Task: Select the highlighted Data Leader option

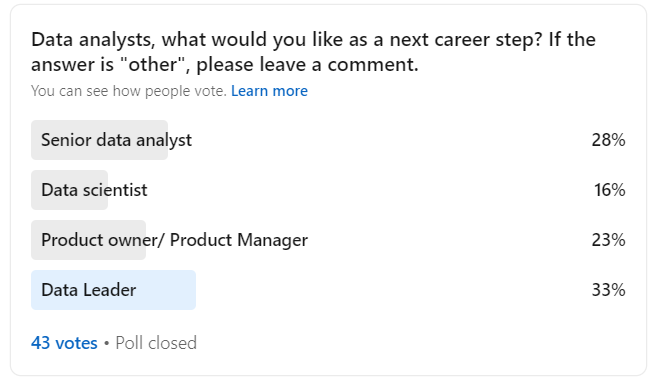Action: point(328,290)
